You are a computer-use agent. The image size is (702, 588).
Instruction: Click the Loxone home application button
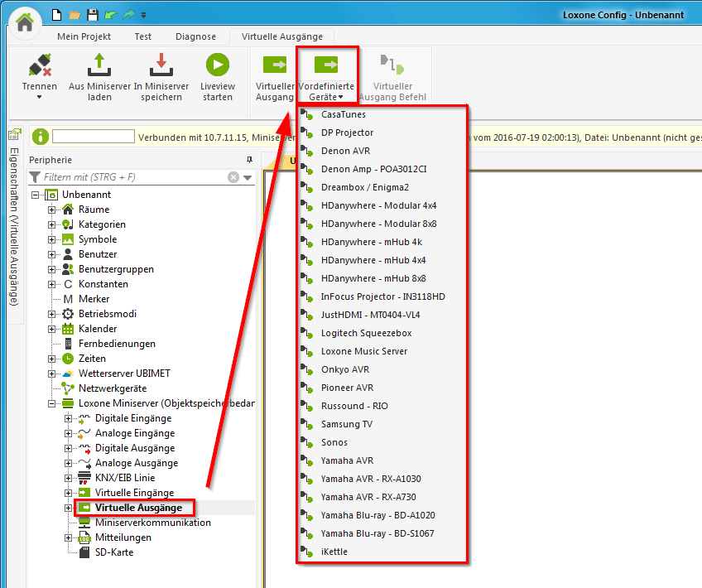tap(25, 22)
